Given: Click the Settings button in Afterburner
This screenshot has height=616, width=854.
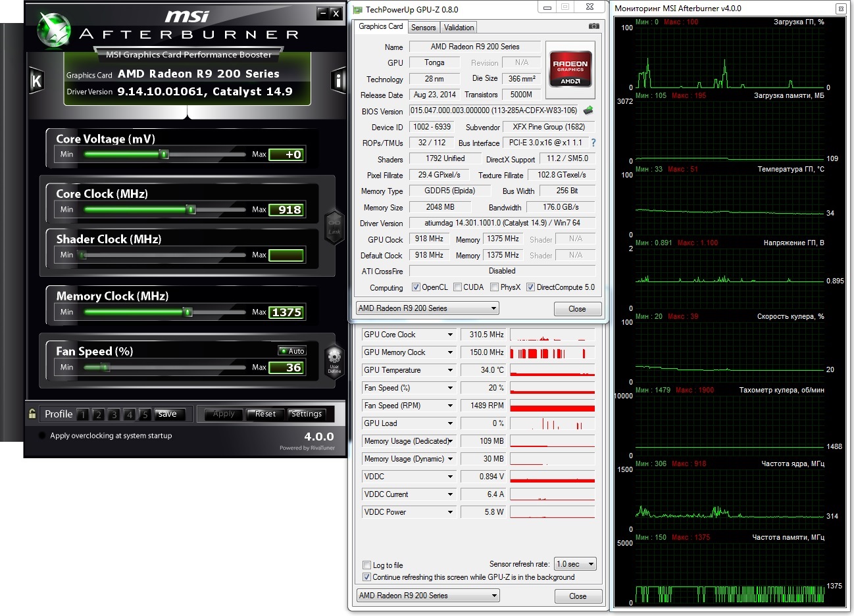Looking at the screenshot, I should tap(307, 414).
